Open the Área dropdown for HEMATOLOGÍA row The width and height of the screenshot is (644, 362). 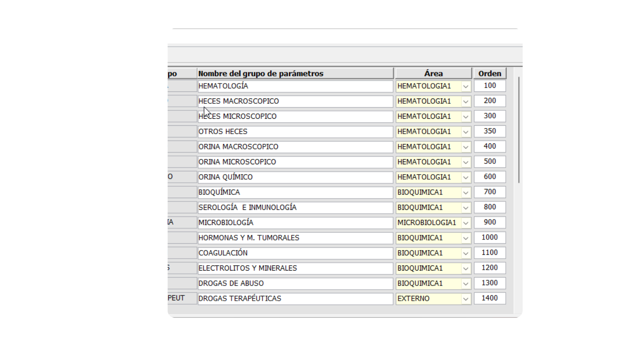[466, 86]
